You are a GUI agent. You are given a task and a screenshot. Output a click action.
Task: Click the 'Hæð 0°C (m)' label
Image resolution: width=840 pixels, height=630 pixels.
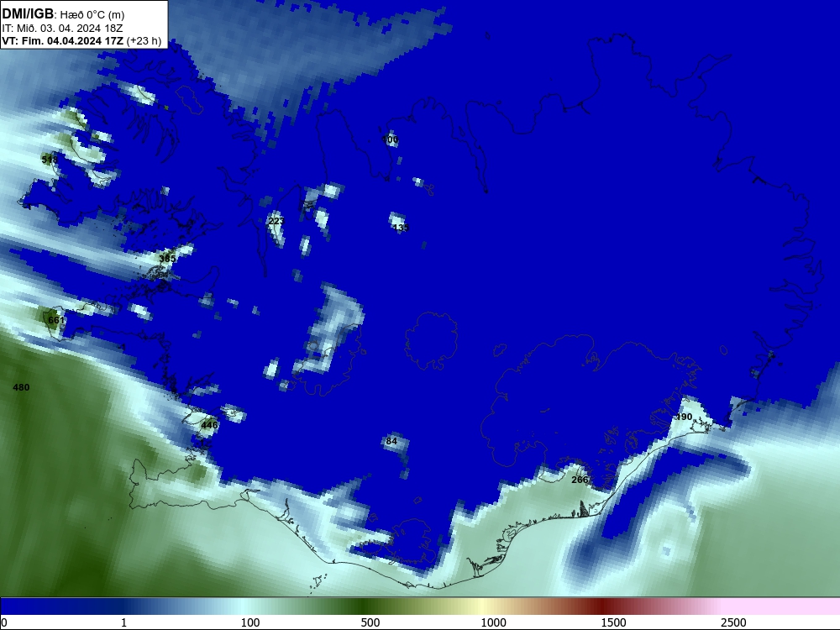tap(92, 15)
